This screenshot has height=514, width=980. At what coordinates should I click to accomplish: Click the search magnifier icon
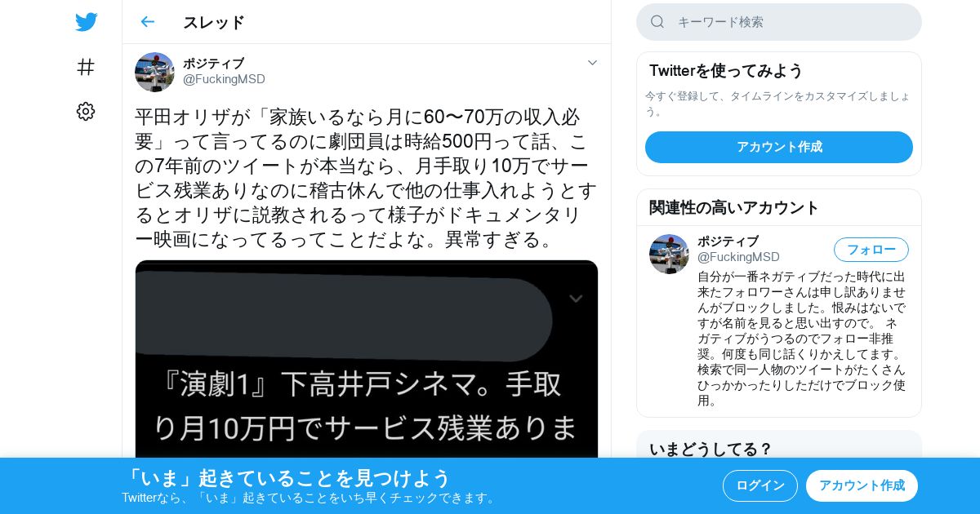pyautogui.click(x=657, y=22)
